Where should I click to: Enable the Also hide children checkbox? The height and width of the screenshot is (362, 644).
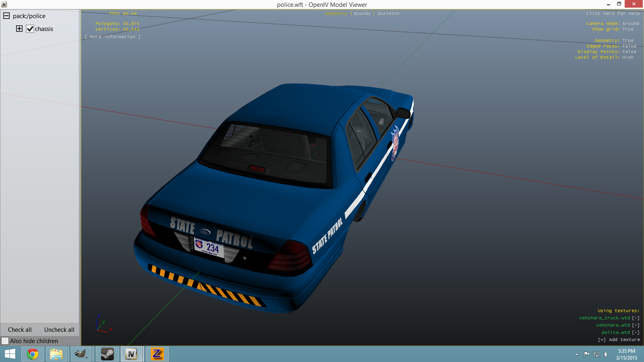coord(5,341)
